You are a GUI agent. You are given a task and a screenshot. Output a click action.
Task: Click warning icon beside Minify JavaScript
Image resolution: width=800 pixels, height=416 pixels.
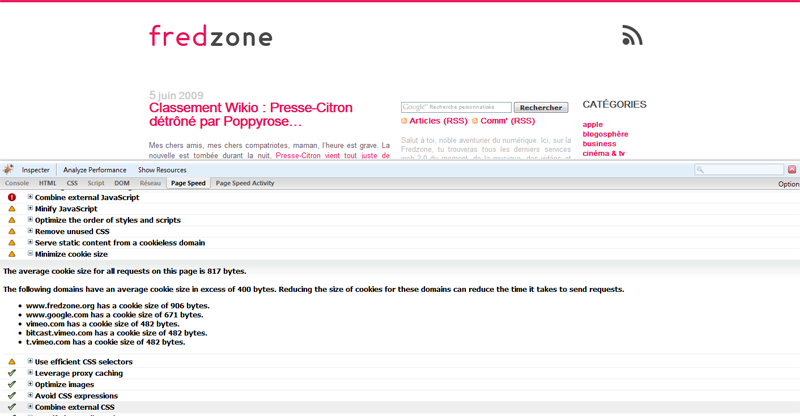[12, 209]
